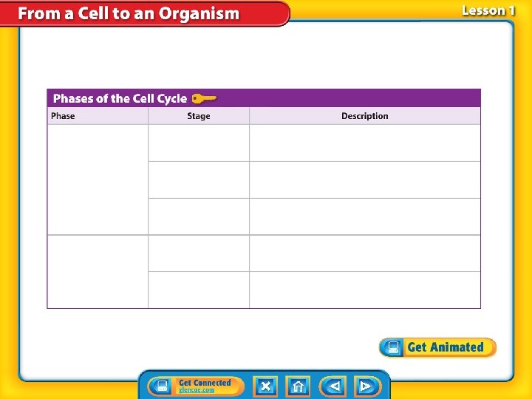Click the Lesson 1 label
This screenshot has height=399, width=532.
[x=488, y=10]
